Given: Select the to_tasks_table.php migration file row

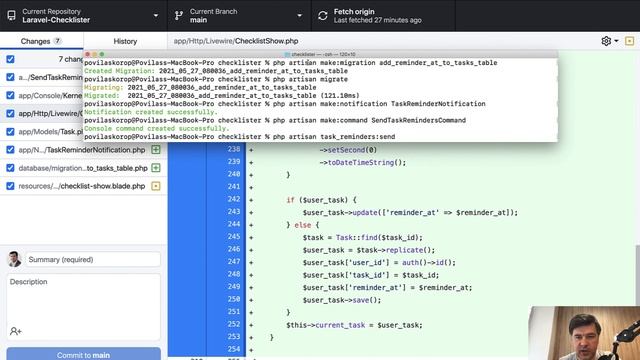Looking at the screenshot, I should 83,168.
